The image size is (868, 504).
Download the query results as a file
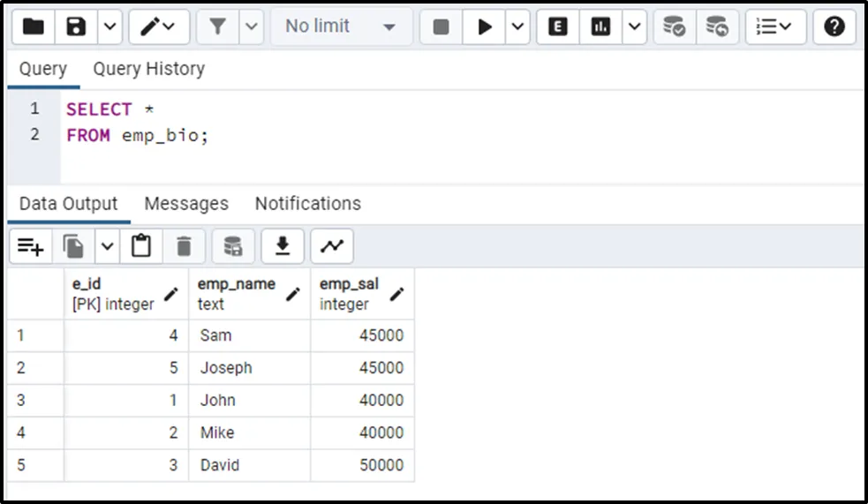click(x=283, y=246)
